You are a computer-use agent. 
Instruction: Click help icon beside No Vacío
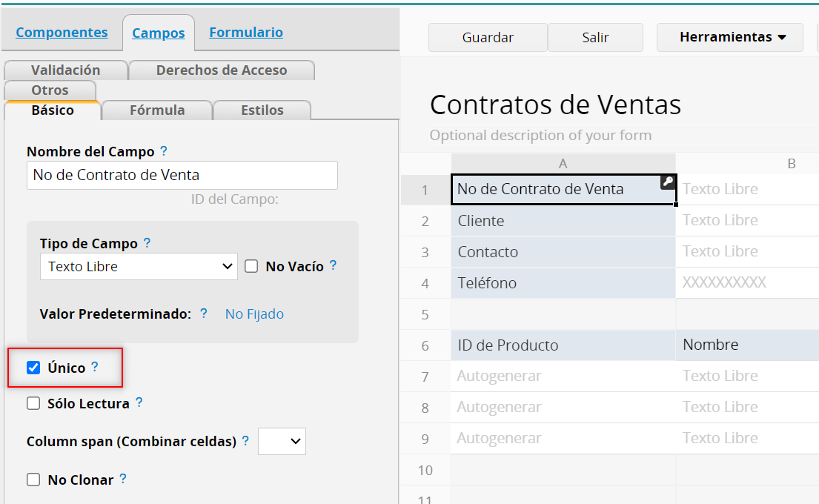click(x=333, y=265)
